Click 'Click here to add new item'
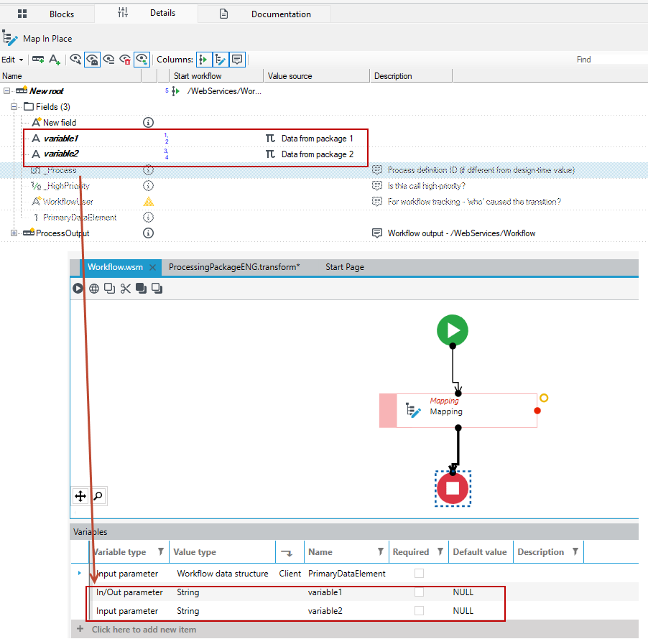 pos(144,630)
